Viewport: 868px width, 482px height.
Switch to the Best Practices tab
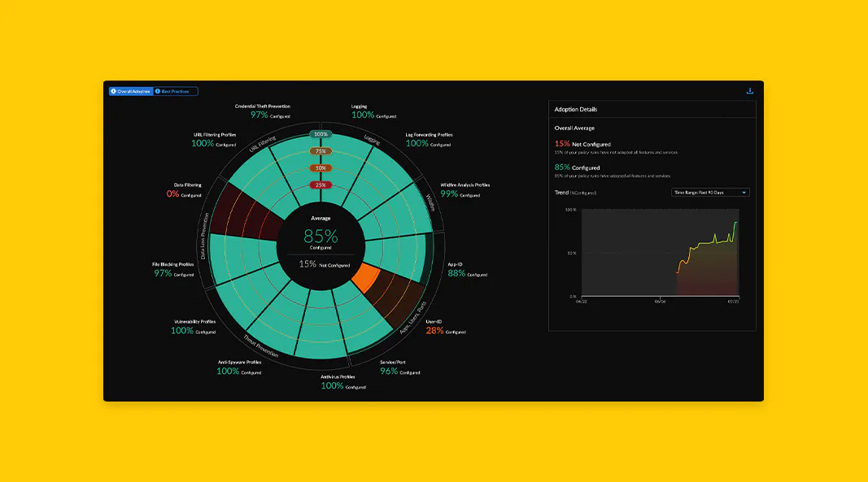tap(176, 91)
